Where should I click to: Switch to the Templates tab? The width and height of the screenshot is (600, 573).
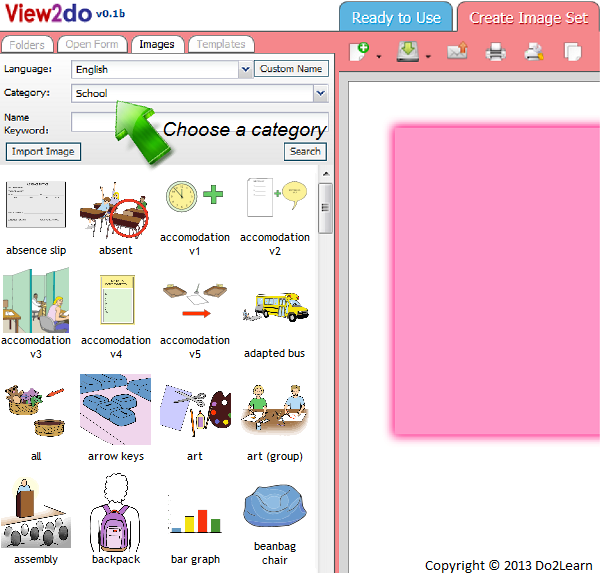tap(220, 44)
